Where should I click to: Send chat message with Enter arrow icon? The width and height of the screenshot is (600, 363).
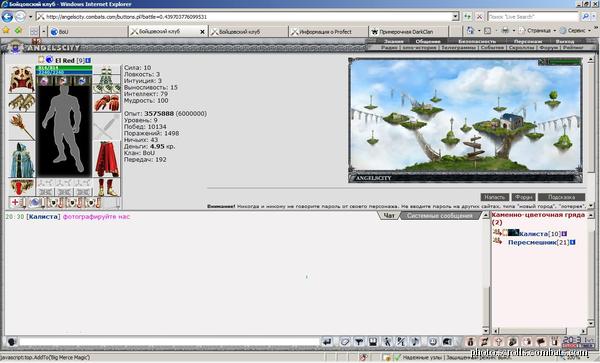point(326,342)
